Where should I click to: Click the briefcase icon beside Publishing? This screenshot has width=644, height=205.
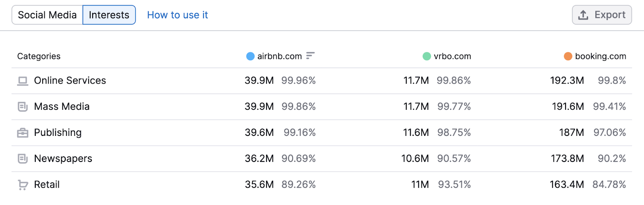point(23,133)
